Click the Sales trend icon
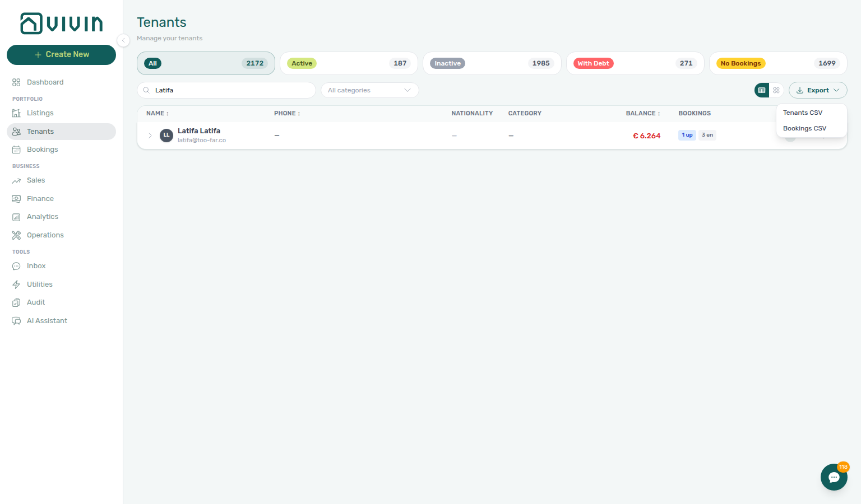Viewport: 861px width, 504px height. [x=16, y=180]
